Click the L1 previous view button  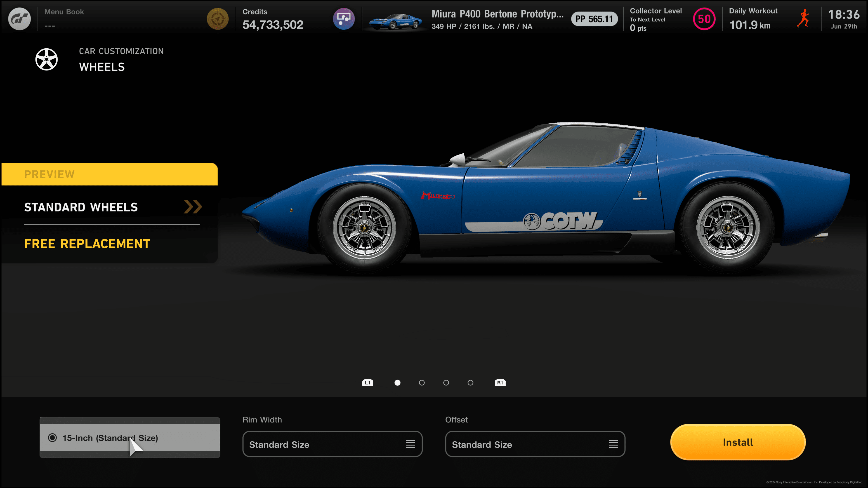[368, 382]
